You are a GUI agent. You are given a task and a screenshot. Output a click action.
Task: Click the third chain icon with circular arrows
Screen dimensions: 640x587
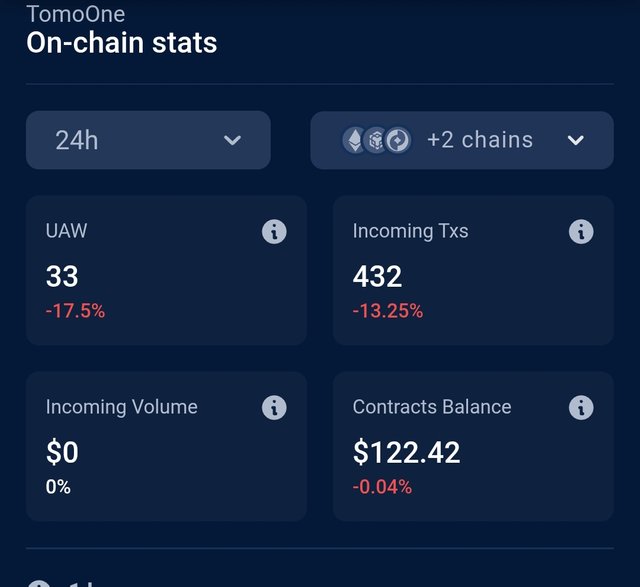[x=398, y=140]
